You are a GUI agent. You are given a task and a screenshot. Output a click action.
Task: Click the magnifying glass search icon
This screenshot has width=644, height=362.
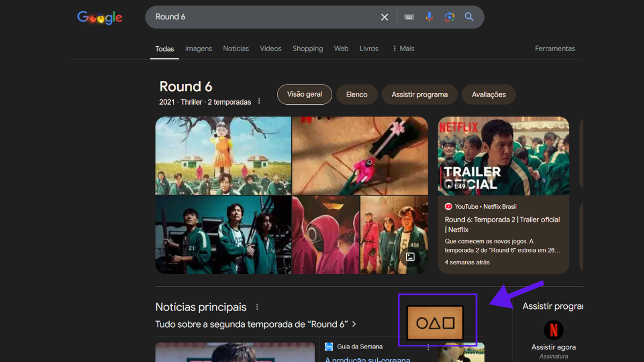469,17
